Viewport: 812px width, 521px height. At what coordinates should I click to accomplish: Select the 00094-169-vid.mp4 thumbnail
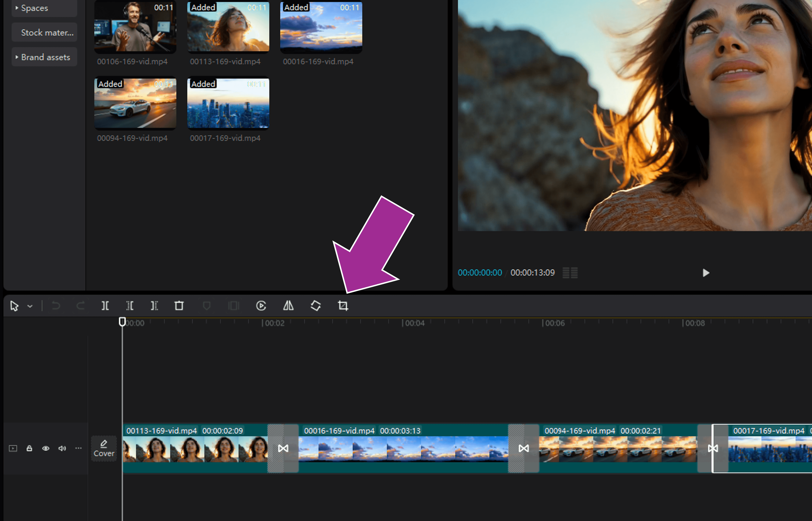click(135, 103)
